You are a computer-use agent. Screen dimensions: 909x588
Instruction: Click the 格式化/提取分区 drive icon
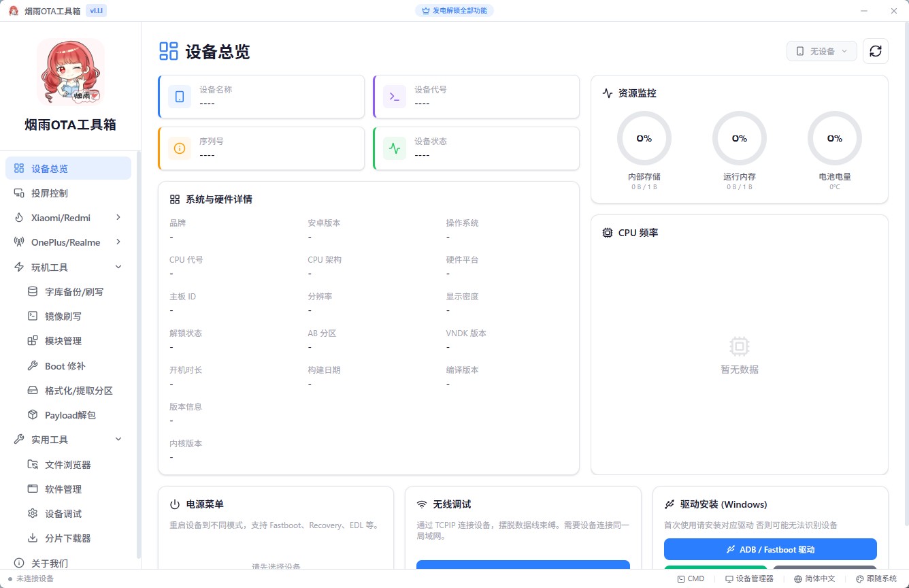[x=32, y=391]
